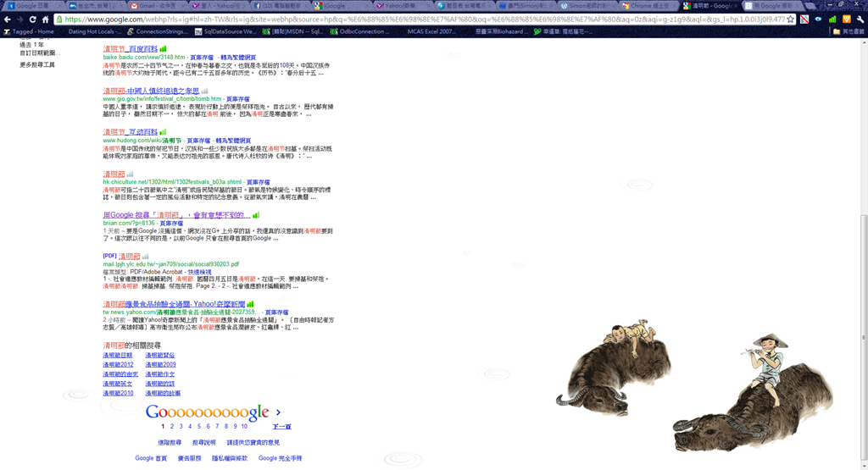Click the orange V extension icon
868x470 pixels.
[846, 19]
